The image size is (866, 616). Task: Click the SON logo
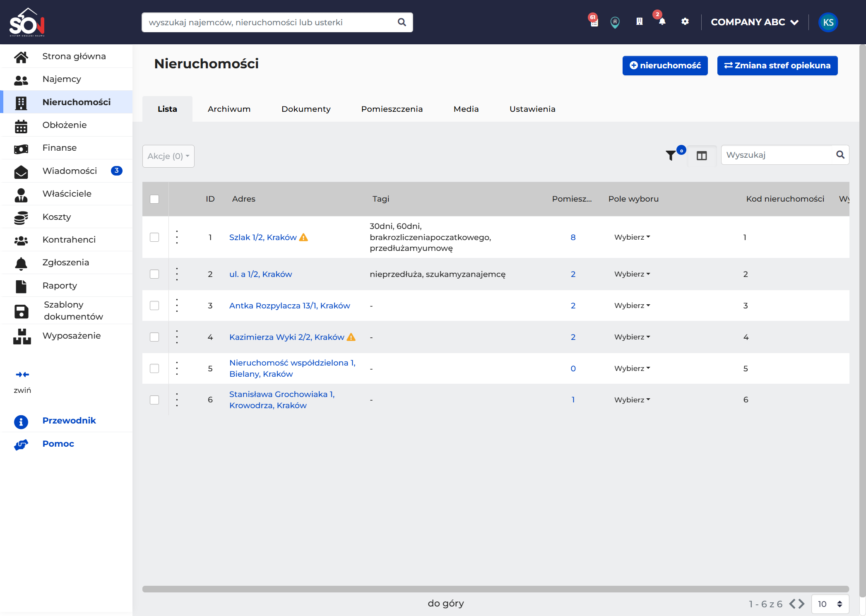pos(27,22)
